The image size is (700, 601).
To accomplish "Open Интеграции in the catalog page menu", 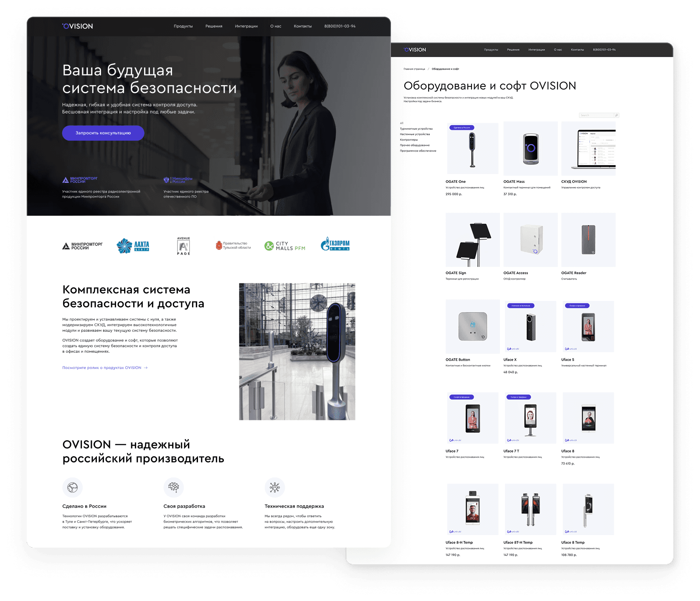I will [x=537, y=50].
